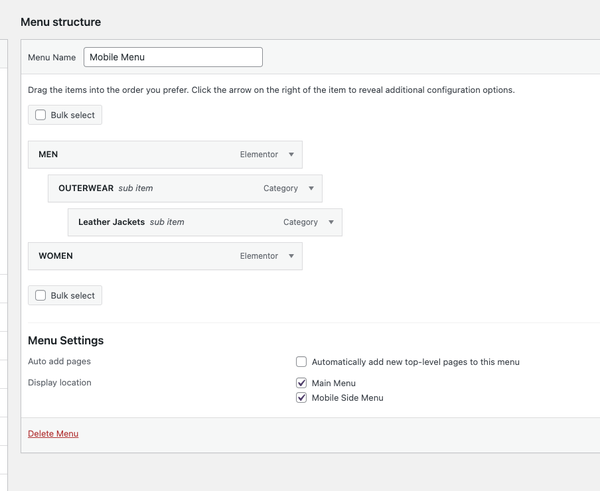This screenshot has width=600, height=491.
Task: Click the Delete Menu link
Action: pos(53,434)
